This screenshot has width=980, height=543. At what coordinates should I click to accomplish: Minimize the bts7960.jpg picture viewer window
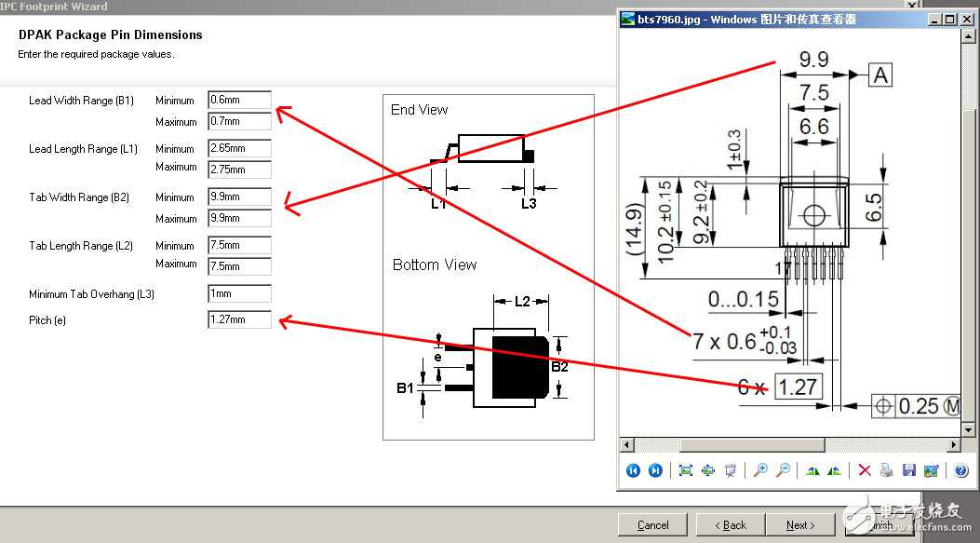pos(934,20)
